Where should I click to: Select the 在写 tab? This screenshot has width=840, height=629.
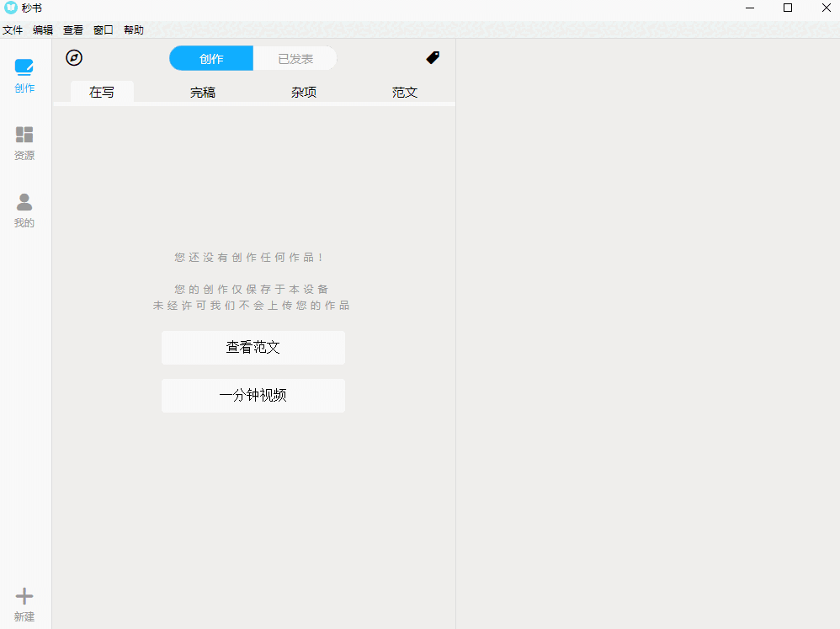click(x=102, y=92)
